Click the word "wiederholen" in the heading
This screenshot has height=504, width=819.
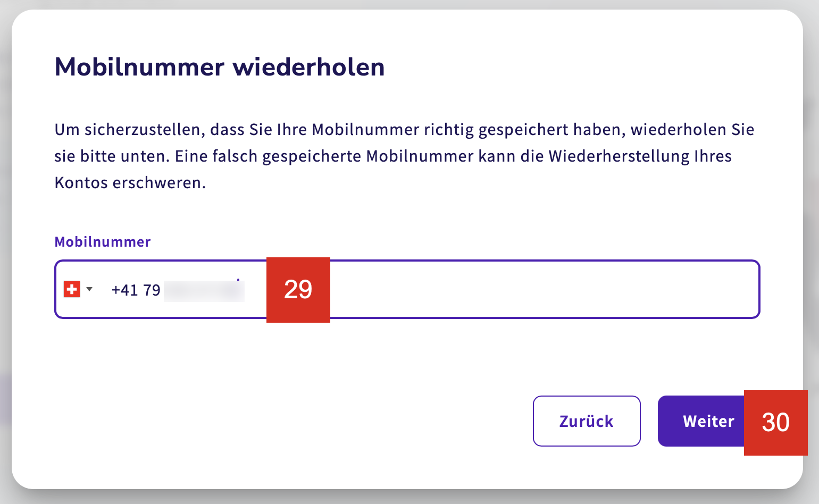(308, 68)
